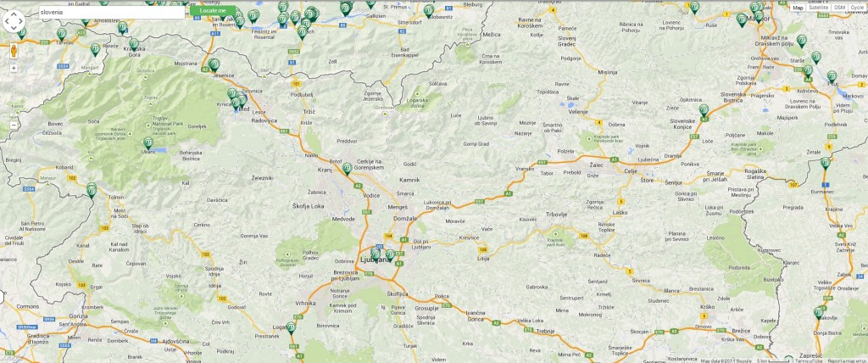This screenshot has width=868, height=363.
Task: Click the zoom in plus button
Action: point(14,68)
